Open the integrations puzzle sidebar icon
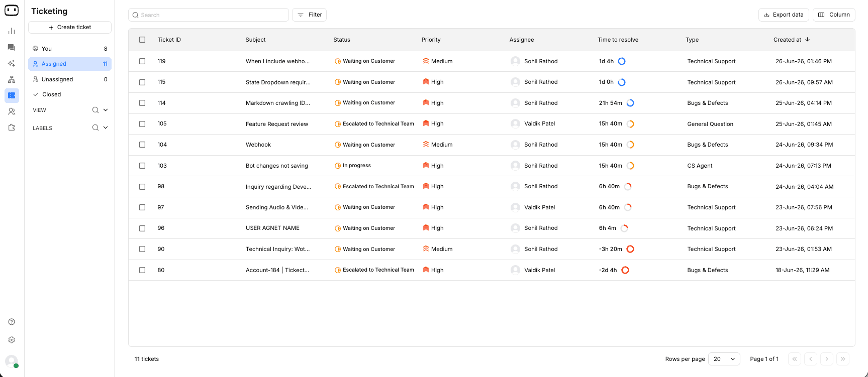Viewport: 868px width, 377px height. [x=12, y=128]
